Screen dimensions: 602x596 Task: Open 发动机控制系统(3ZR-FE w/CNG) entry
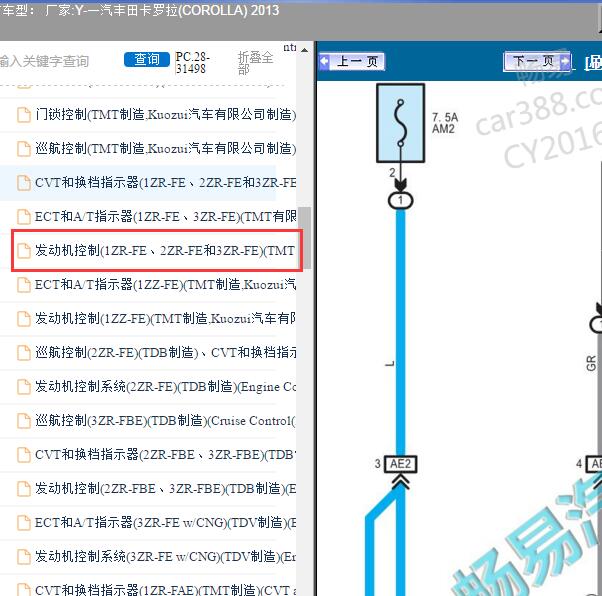coord(165,556)
